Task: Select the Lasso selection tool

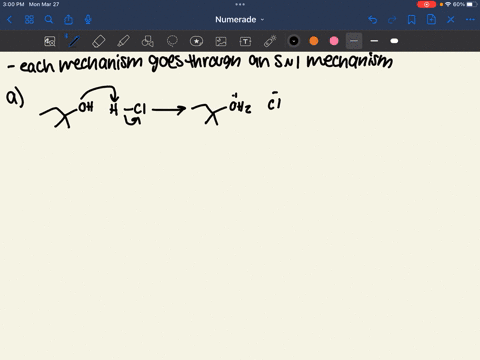Action: [172, 41]
